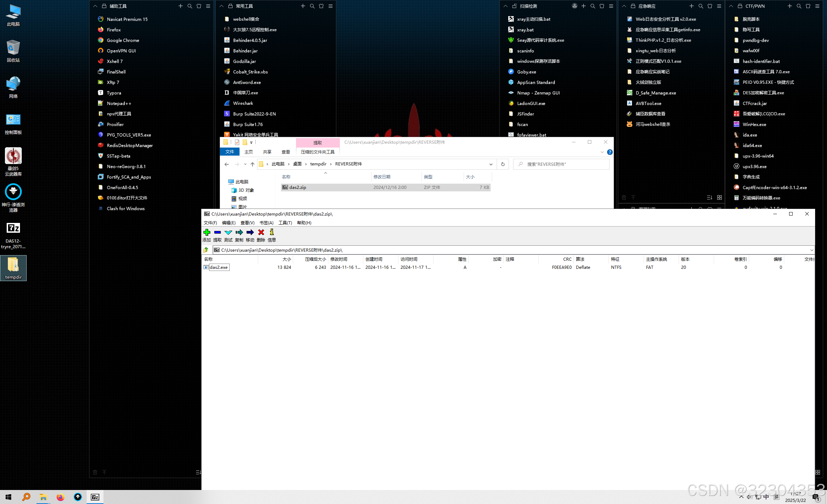Switch input method via 中 taskbar indicator
Viewport: 827px width, 504px height.
tap(766, 497)
